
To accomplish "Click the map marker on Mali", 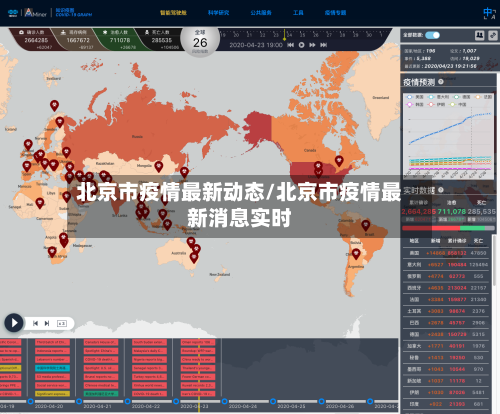I will pyautogui.click(x=40, y=203).
